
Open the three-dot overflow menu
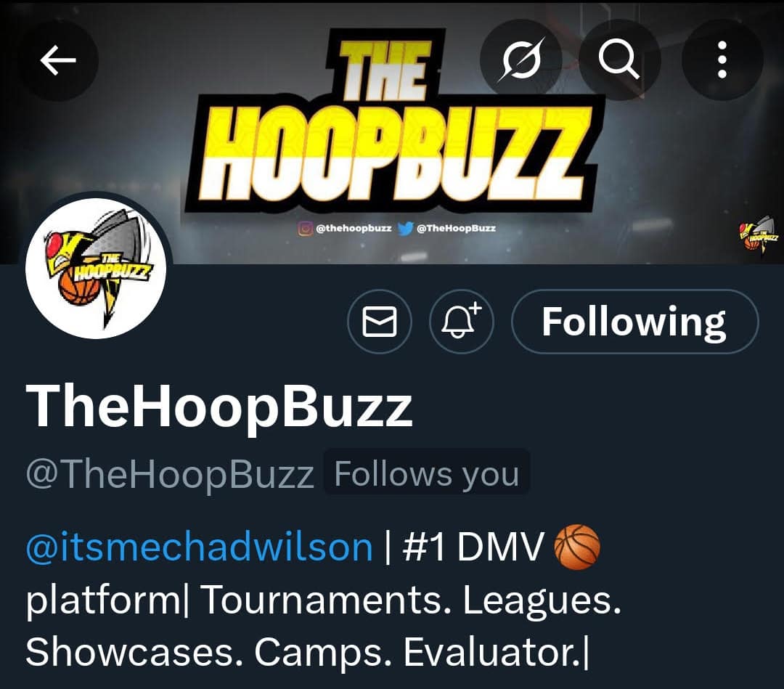(x=722, y=60)
